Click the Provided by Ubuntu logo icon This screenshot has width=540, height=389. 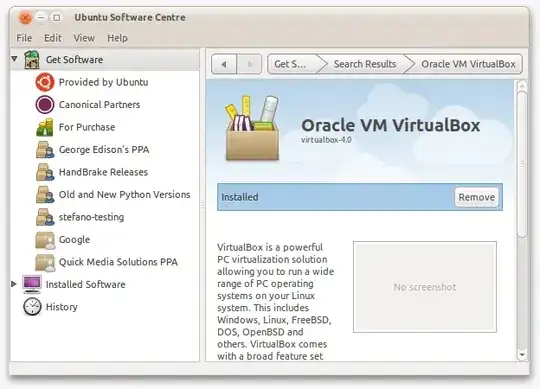pos(45,82)
